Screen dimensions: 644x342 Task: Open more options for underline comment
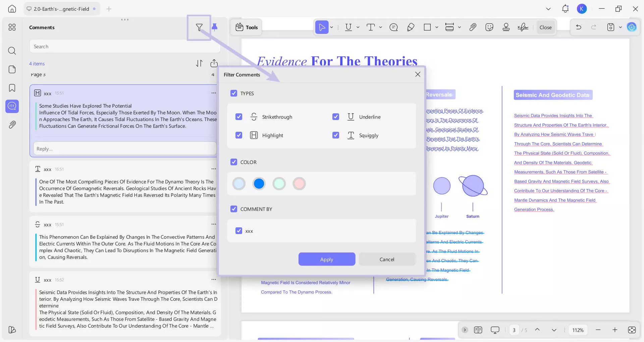[x=214, y=279]
